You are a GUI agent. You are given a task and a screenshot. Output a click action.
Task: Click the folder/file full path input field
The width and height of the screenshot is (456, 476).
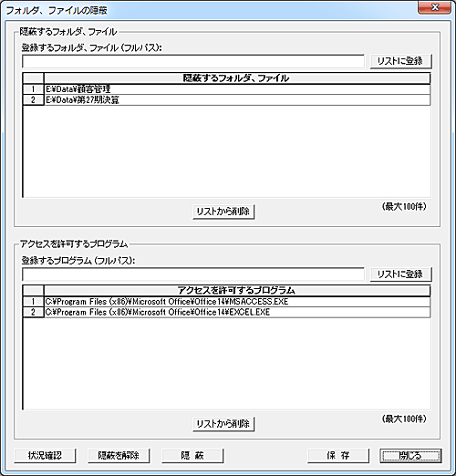pos(193,62)
